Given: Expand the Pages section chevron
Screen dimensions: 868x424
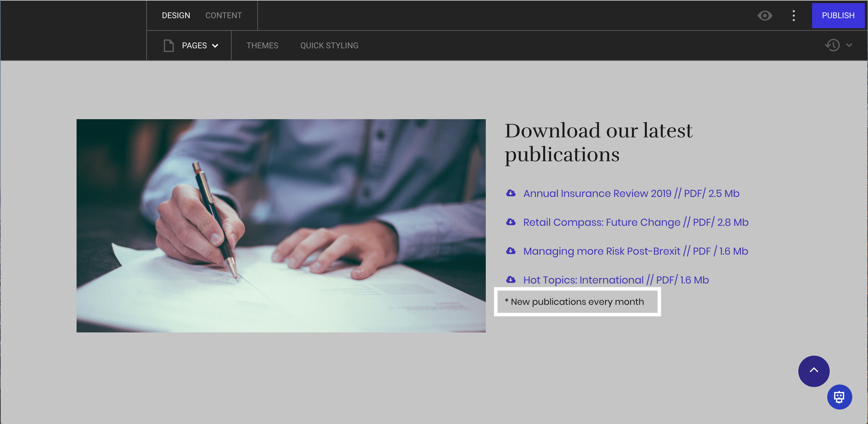Looking at the screenshot, I should point(217,45).
